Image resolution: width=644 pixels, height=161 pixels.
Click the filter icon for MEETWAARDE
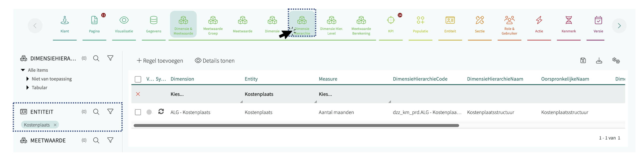coord(110,140)
